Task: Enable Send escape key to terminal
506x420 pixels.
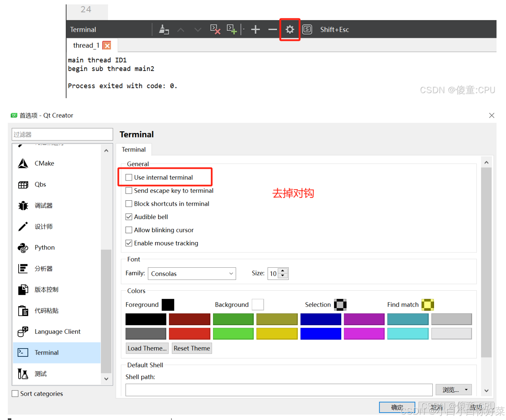Action: pyautogui.click(x=129, y=191)
